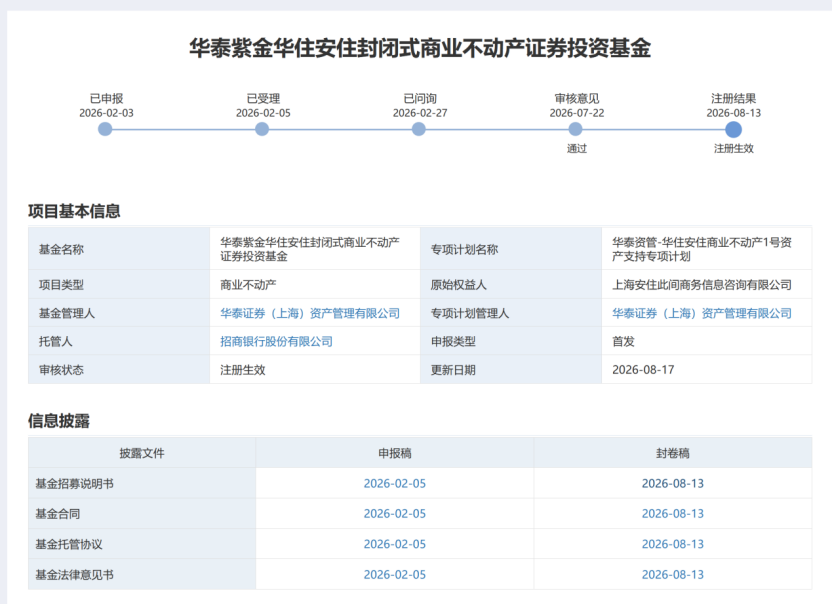Click 注册生效 label under timeline

733,149
